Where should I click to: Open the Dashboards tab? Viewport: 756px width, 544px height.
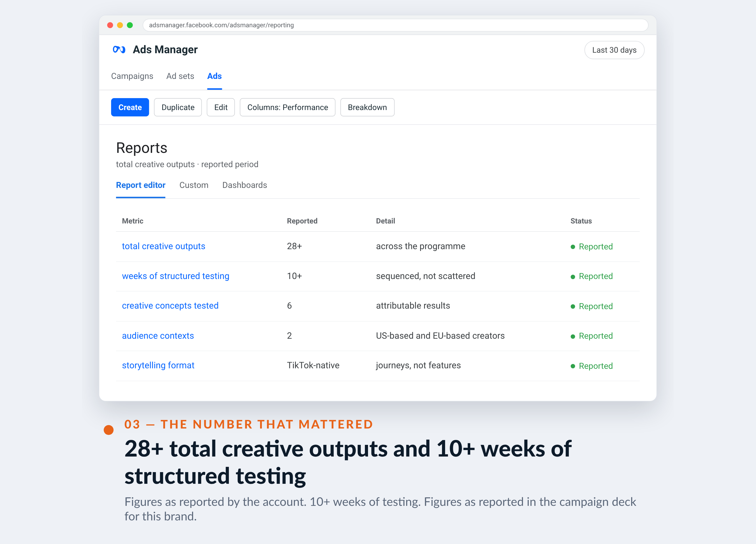(x=245, y=185)
